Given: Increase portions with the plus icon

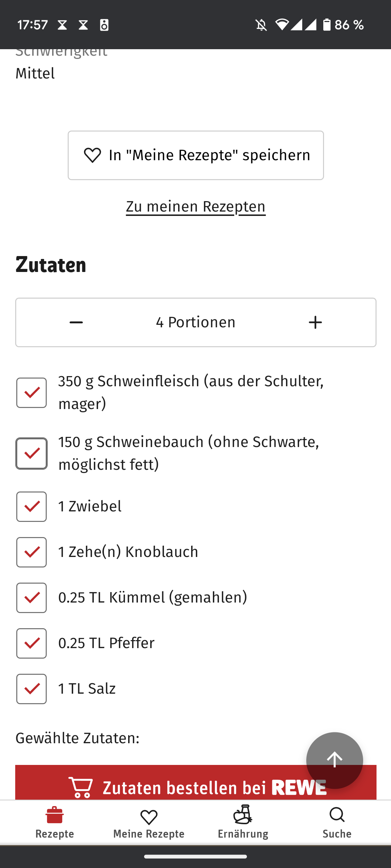Looking at the screenshot, I should (315, 322).
